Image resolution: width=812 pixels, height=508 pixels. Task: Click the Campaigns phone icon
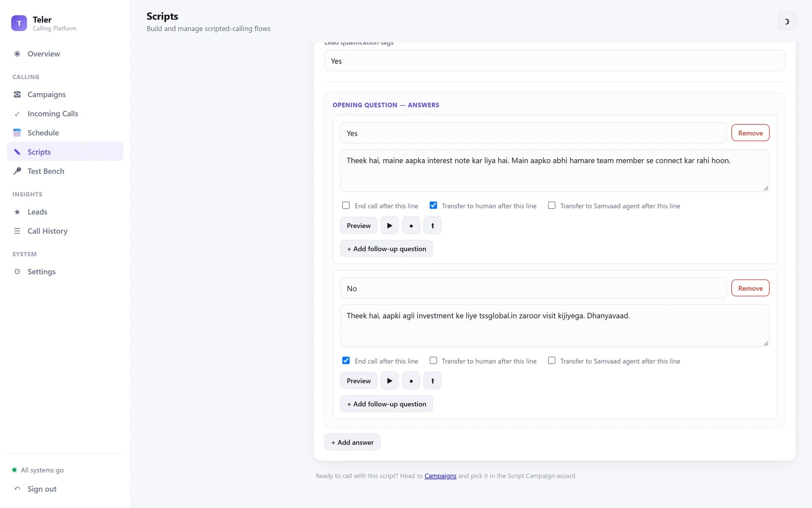coord(17,94)
